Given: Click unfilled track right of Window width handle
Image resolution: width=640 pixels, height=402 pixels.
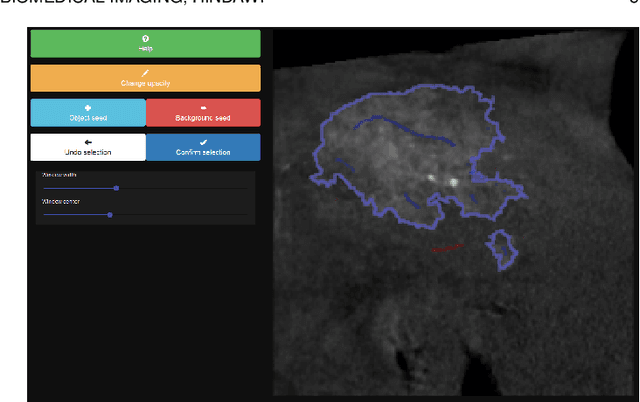Looking at the screenshot, I should [x=180, y=187].
